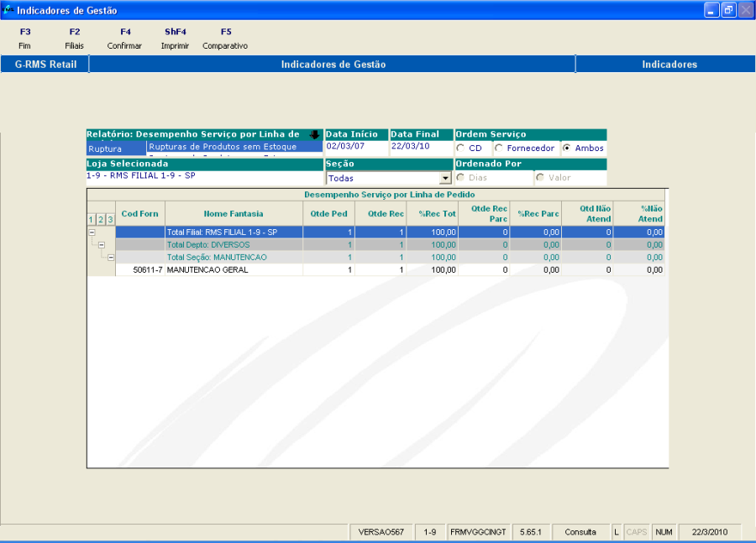Click the G-RMS Retail header label

pyautogui.click(x=45, y=65)
